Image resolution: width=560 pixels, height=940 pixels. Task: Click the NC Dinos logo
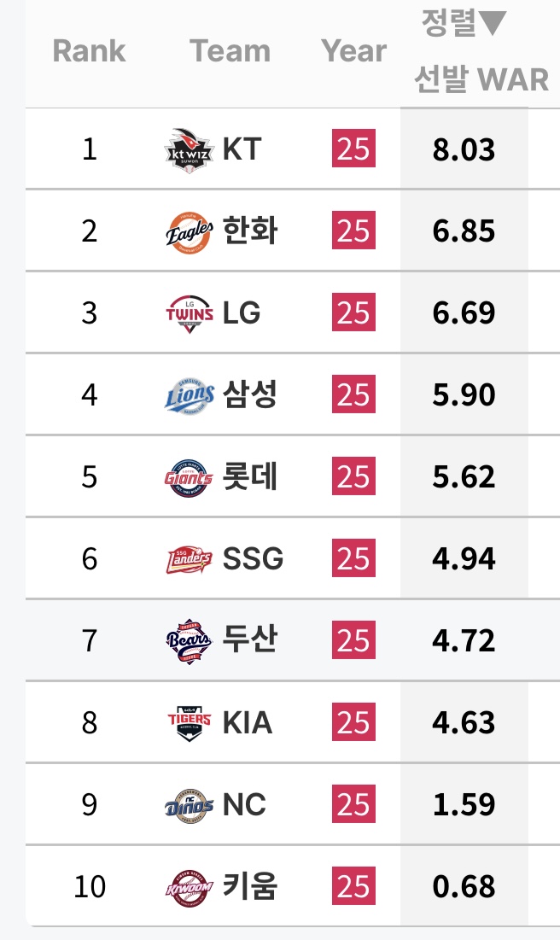[x=188, y=805]
